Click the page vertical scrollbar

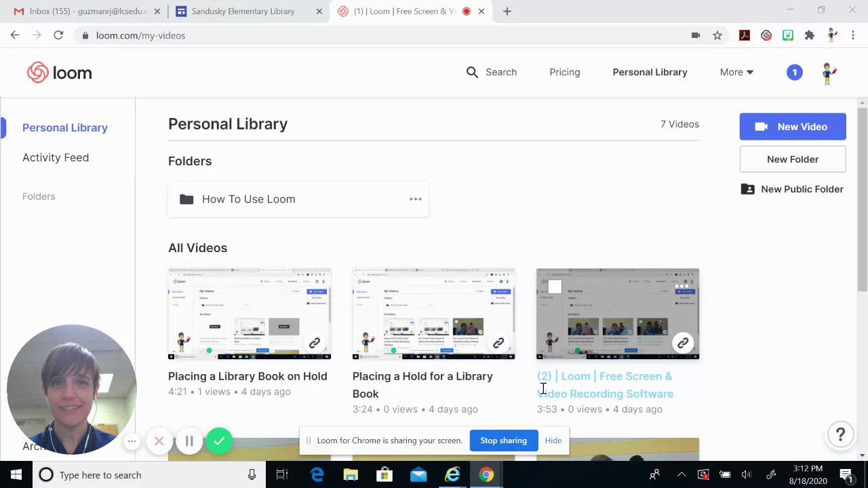tap(862, 200)
